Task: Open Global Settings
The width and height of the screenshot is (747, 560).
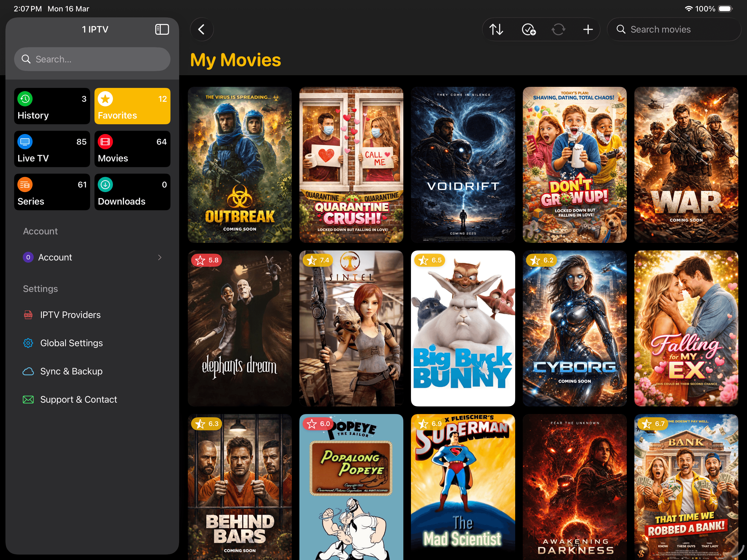Action: [x=72, y=343]
